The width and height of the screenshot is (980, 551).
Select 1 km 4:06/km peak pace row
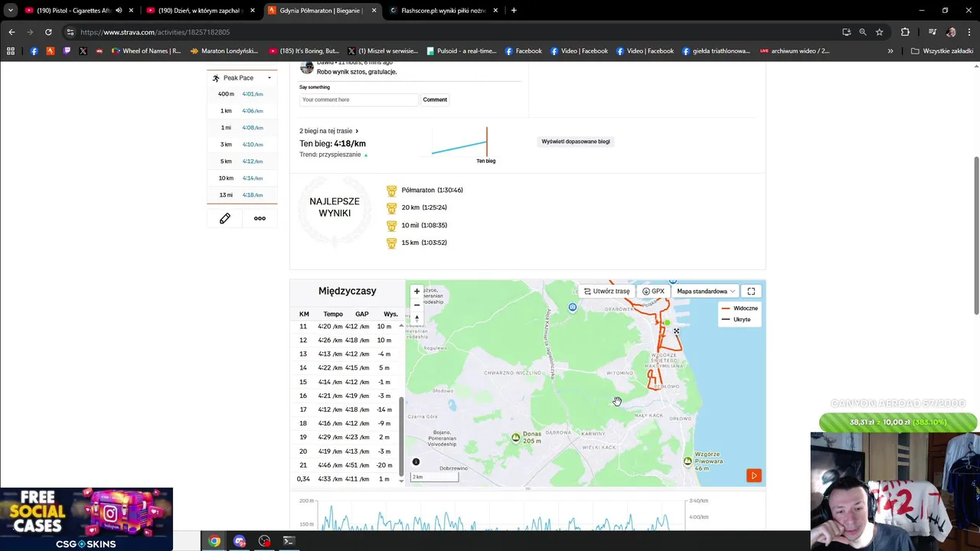pyautogui.click(x=242, y=111)
